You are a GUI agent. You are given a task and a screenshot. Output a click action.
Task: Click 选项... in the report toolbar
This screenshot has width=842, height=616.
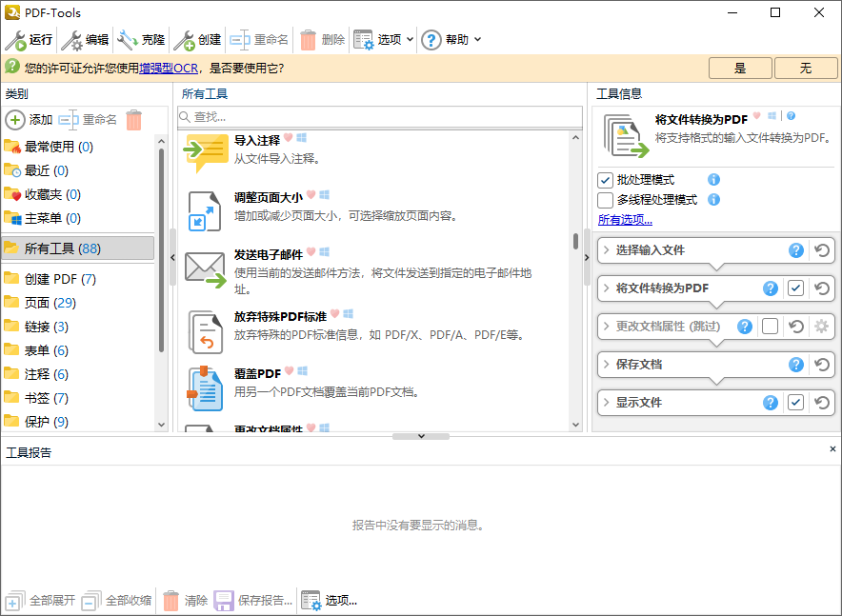pos(330,601)
